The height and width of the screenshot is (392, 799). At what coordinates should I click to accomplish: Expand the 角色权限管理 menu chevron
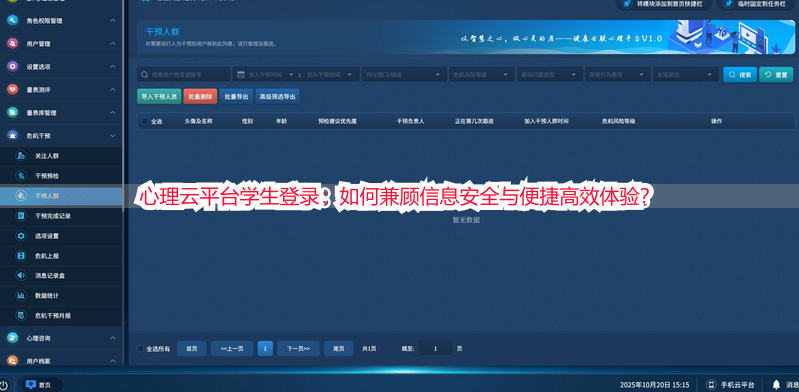click(x=113, y=21)
